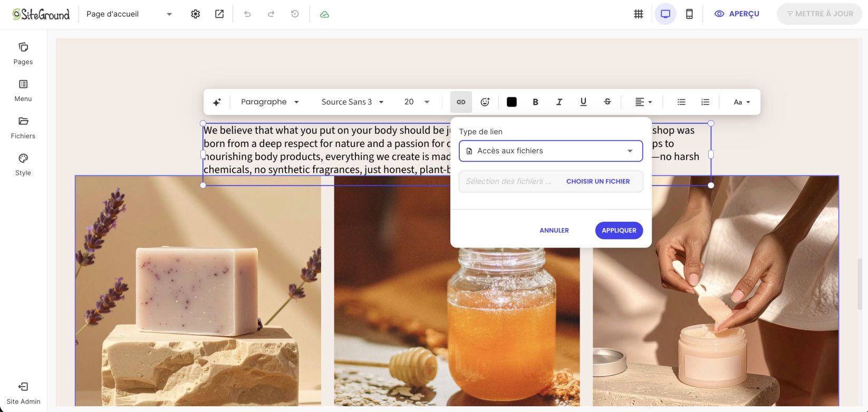Click the "Type de lien" label
The image size is (868, 412).
[x=481, y=132]
